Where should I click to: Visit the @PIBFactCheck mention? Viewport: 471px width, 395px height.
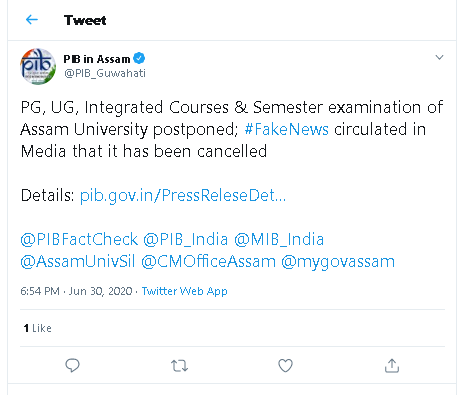[79, 239]
